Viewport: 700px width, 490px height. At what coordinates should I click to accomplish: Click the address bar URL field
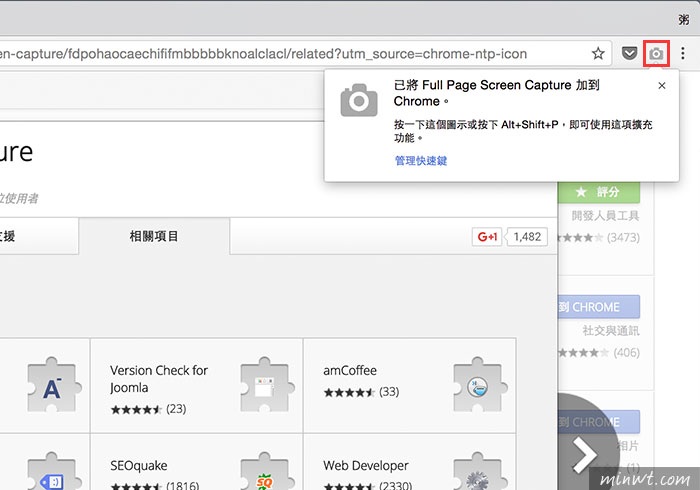coord(305,54)
